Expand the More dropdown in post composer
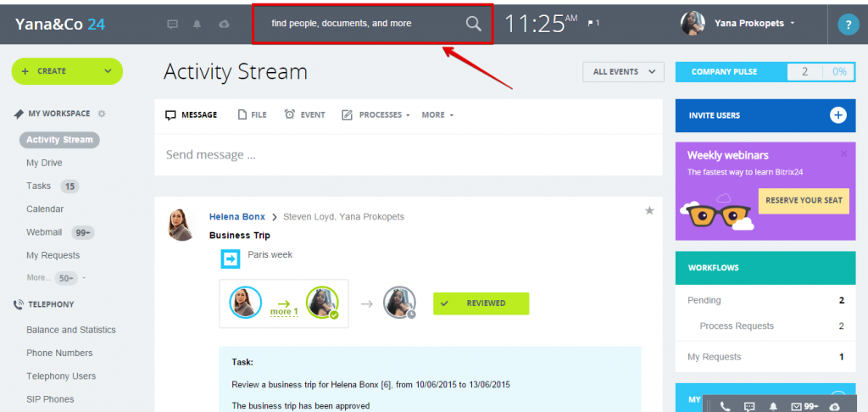 (x=437, y=114)
